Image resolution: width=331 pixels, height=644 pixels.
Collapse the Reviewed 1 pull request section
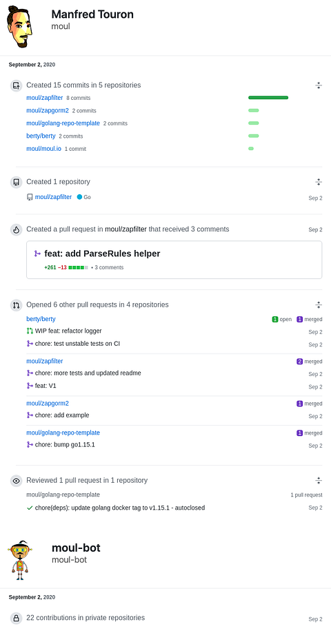319,480
